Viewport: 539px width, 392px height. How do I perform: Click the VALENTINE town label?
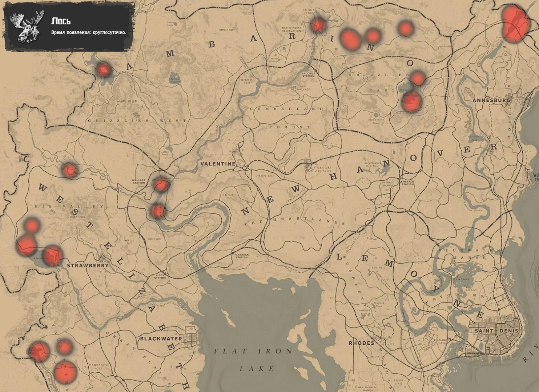(x=218, y=164)
